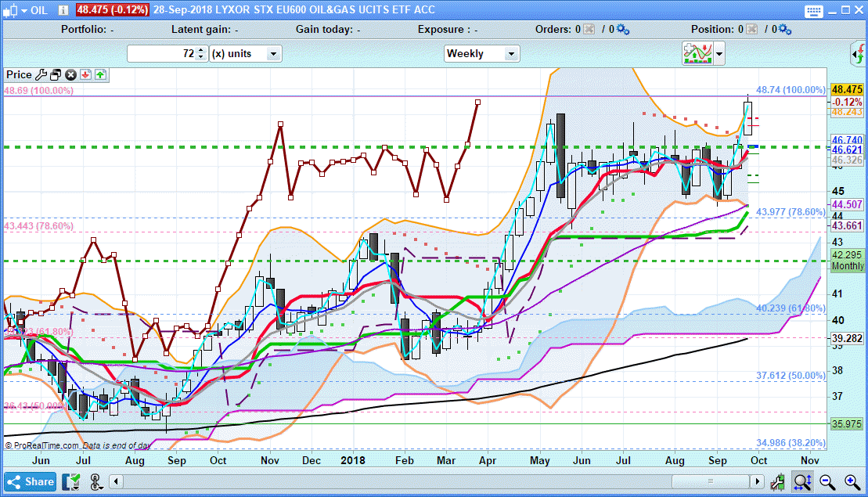Toggle the horizontal zoom mode icon

tap(802, 481)
